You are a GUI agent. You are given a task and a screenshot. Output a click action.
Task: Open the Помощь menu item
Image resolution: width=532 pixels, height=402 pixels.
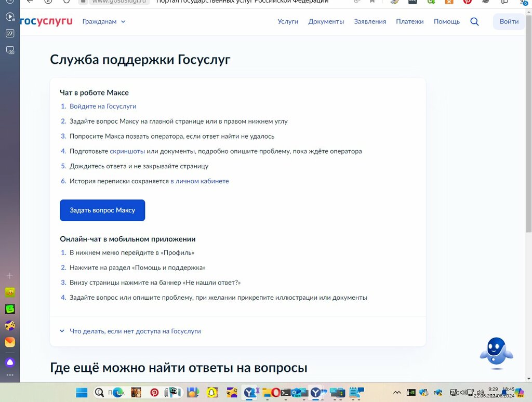click(446, 22)
